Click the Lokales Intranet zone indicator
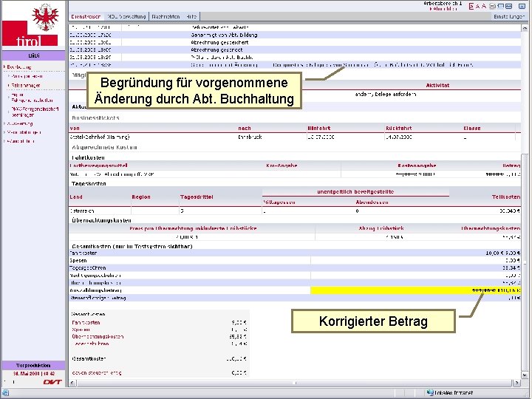Viewport: 532px width, 399px height. 450,393
